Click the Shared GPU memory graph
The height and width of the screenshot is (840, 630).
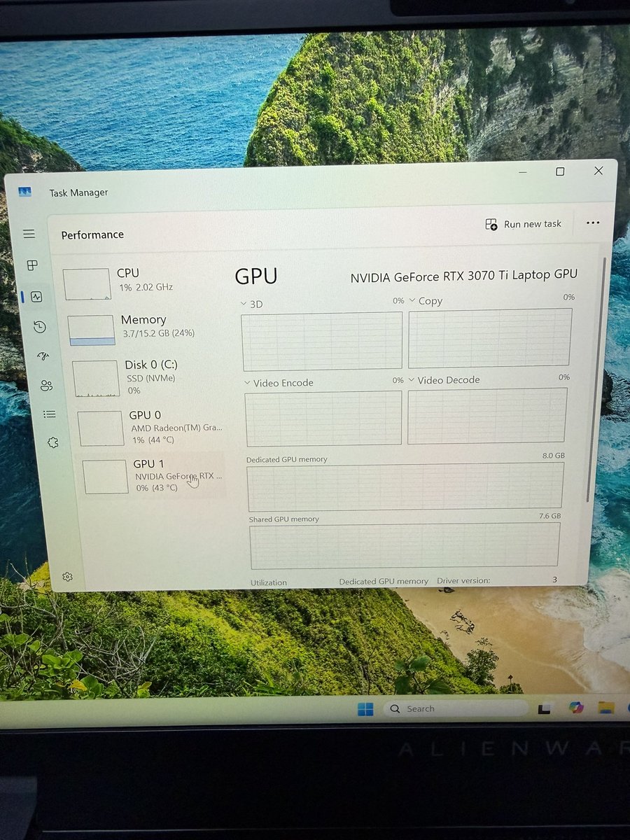(405, 545)
